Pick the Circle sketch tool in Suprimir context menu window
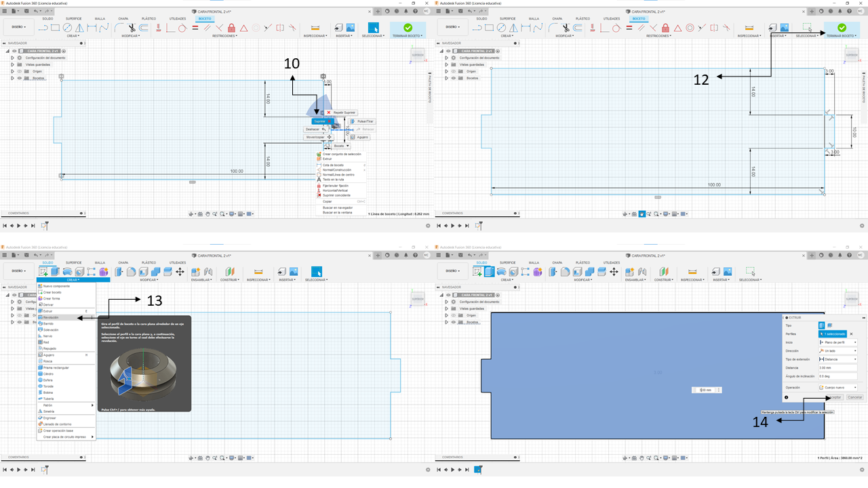Screen dimensions: 868x488 coord(68,28)
